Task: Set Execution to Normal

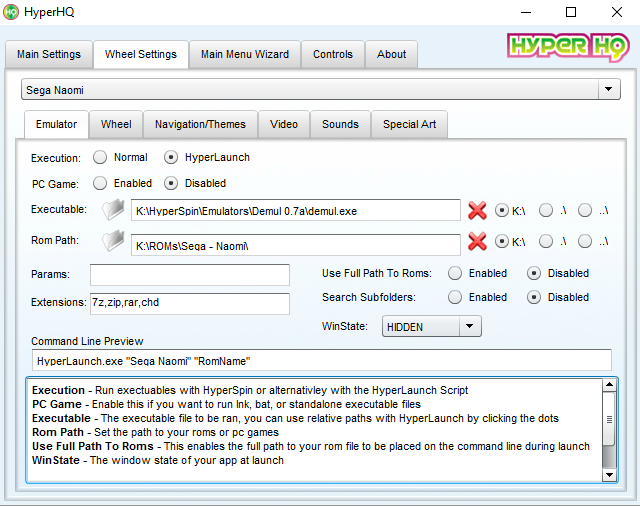Action: click(x=100, y=157)
